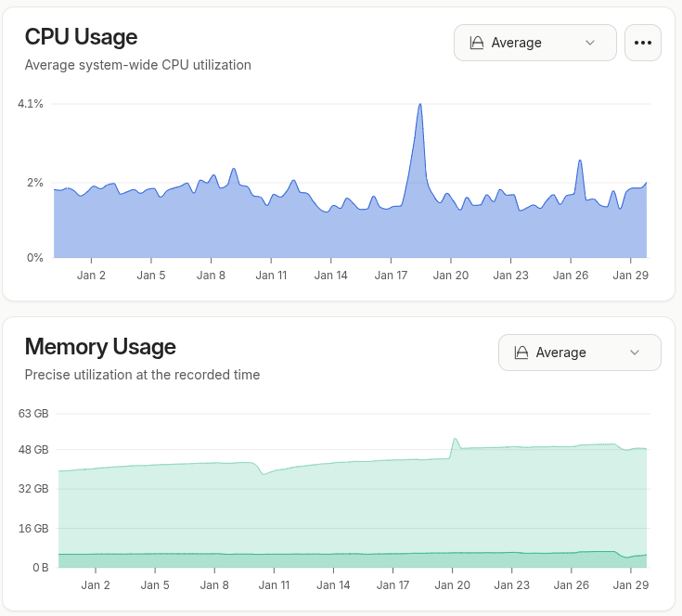Expand the chevron arrow in Memory Usage's selector
Screen dimensions: 682x616
click(x=635, y=353)
